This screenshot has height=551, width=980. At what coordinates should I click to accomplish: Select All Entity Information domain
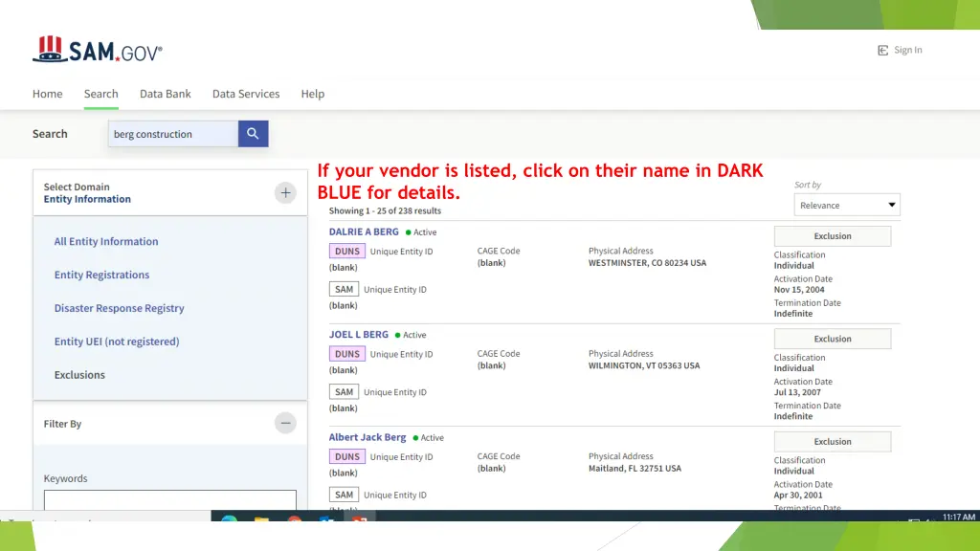point(106,241)
